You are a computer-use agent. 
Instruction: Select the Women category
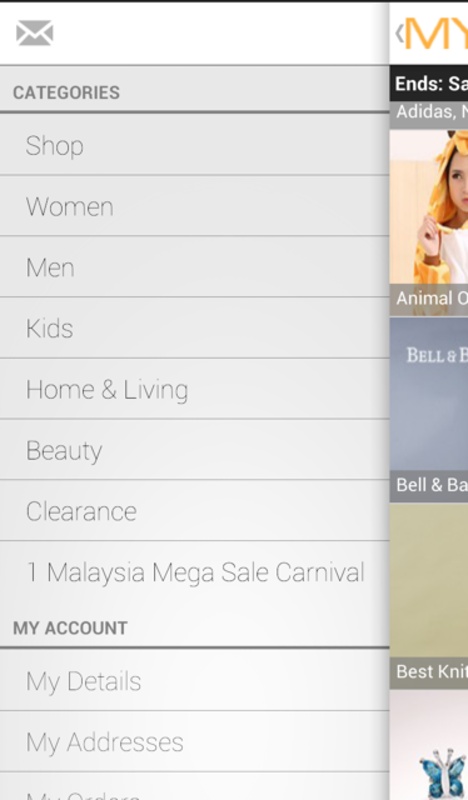point(194,206)
